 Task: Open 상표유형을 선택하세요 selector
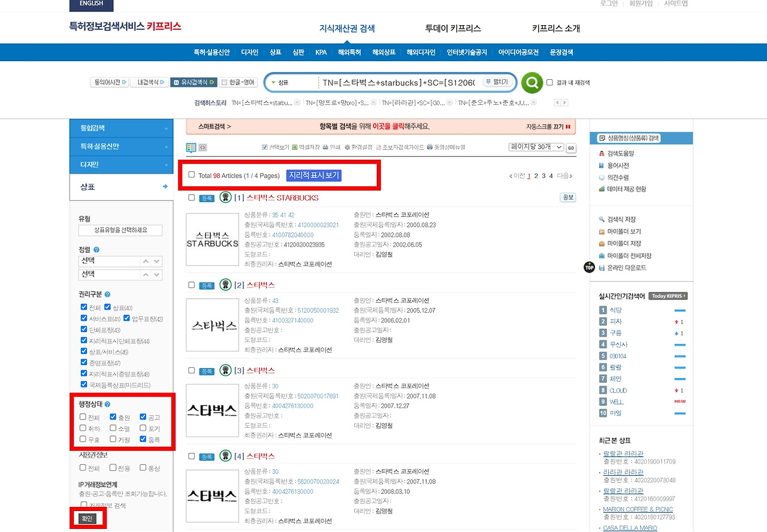[x=120, y=230]
